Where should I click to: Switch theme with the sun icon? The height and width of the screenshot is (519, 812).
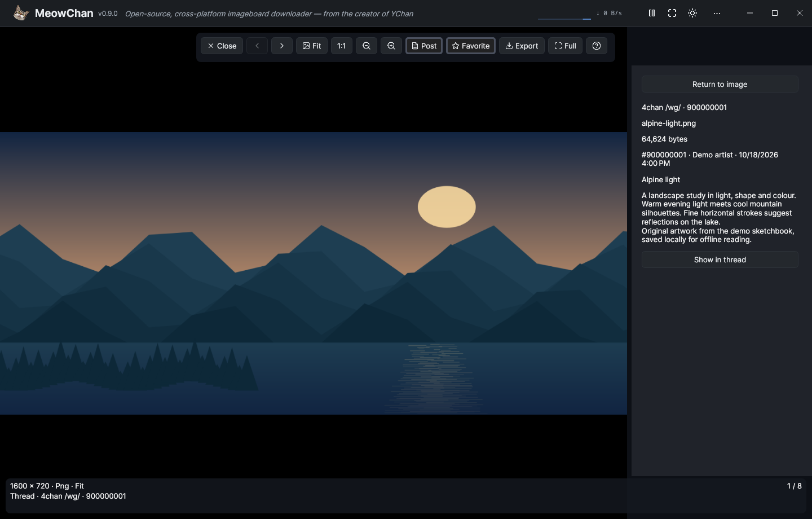point(692,13)
